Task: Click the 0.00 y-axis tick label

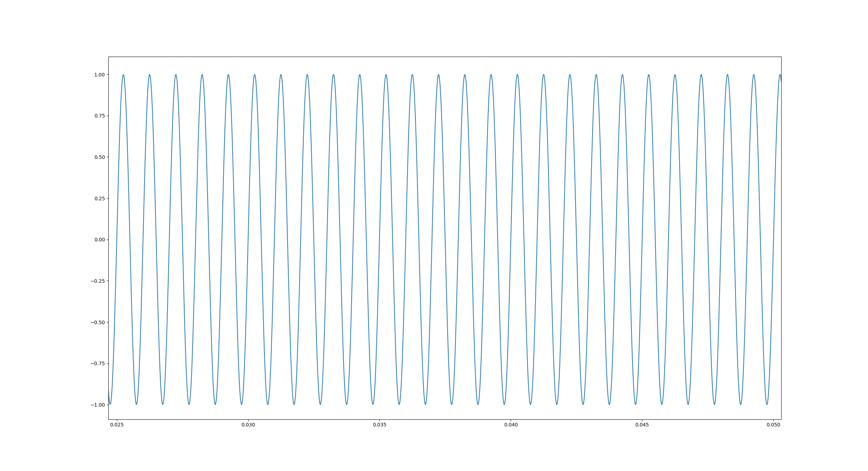Action: (x=100, y=240)
